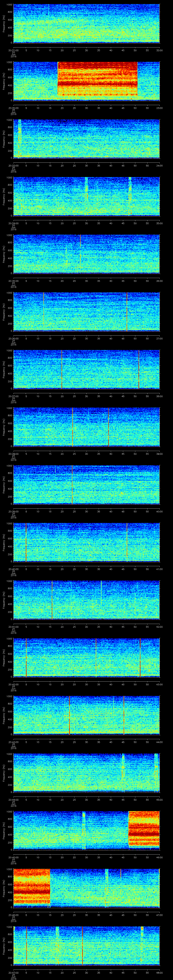Image resolution: width=173 pixels, height=980 pixels.
Task: Click the 20:35:00 time axis label
Action: [14, 281]
